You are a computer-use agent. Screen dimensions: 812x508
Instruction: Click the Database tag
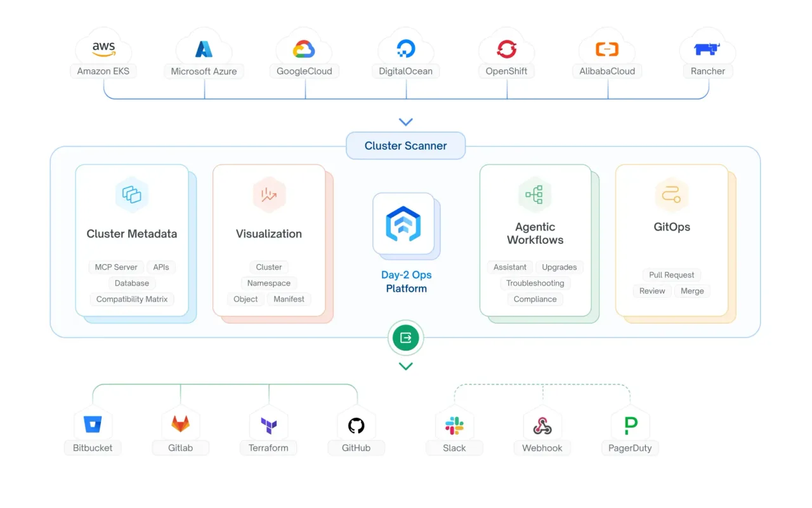132,283
